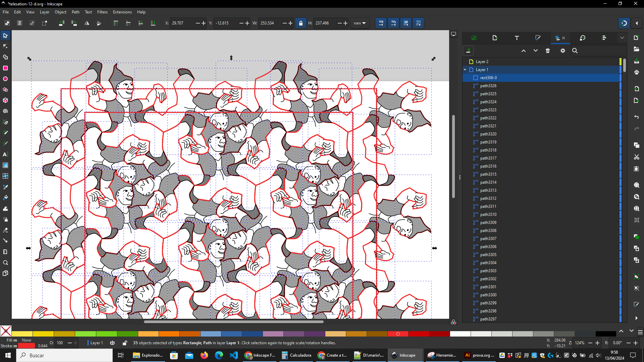The width and height of the screenshot is (644, 362).
Task: Open the Object menu
Action: pyautogui.click(x=61, y=12)
